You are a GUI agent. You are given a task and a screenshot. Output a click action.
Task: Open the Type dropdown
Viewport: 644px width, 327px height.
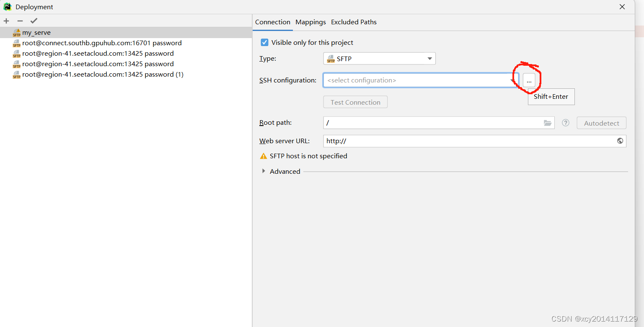tap(429, 58)
